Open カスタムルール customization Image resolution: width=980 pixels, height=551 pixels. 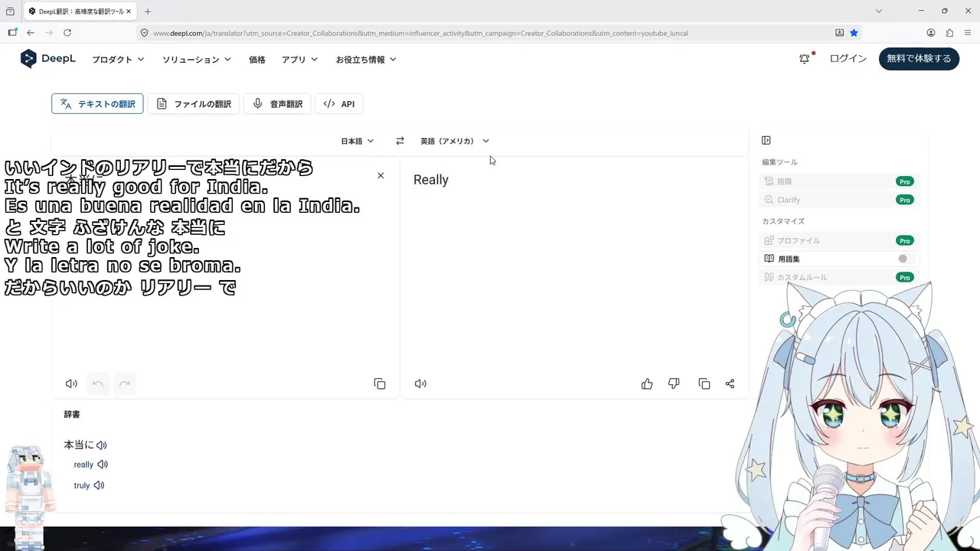coord(839,277)
